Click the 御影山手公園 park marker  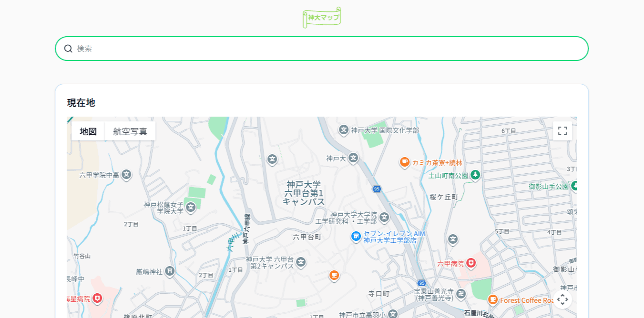(x=575, y=187)
